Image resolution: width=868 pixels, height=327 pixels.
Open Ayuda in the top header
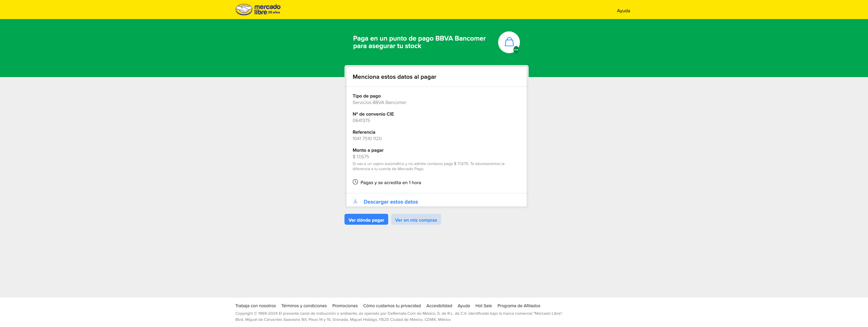(x=623, y=11)
